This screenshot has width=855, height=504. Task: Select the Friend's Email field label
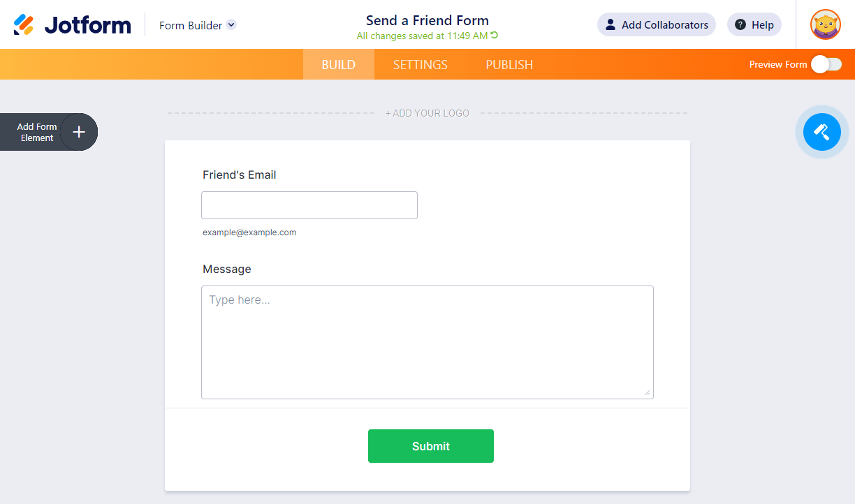point(240,175)
